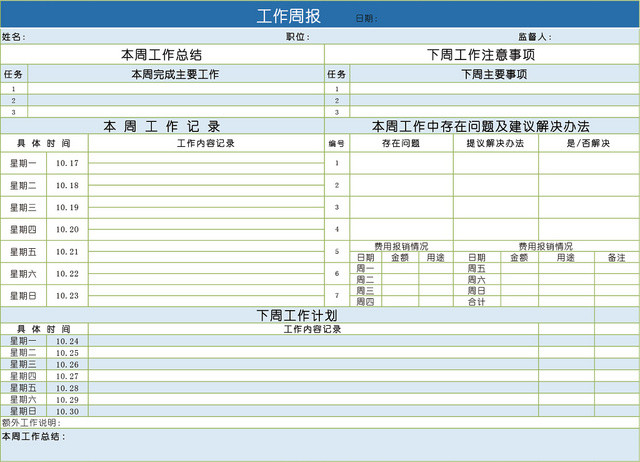This screenshot has width=640, height=462.
Task: Click the date cell 10.29
Action: pyautogui.click(x=67, y=400)
